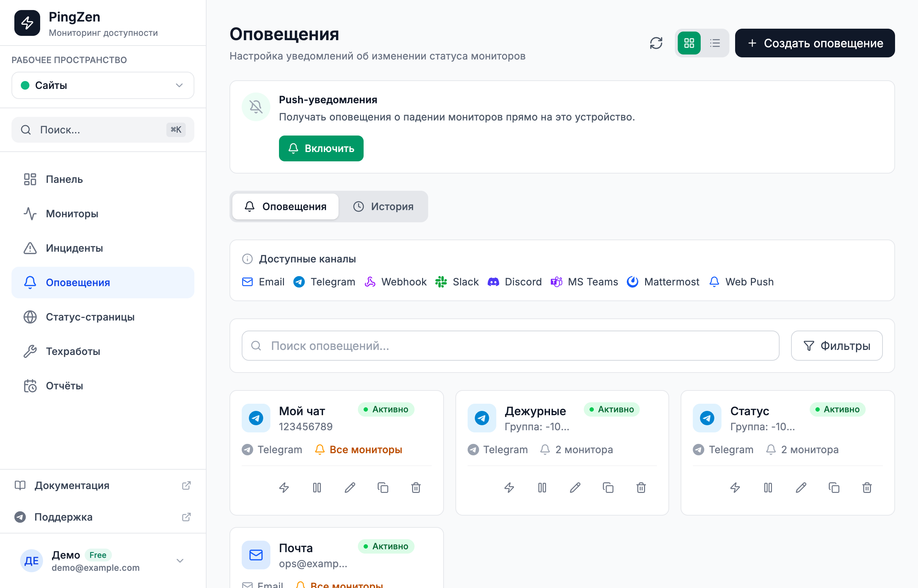Click the Discord channel icon
The width and height of the screenshot is (918, 588).
click(x=493, y=282)
